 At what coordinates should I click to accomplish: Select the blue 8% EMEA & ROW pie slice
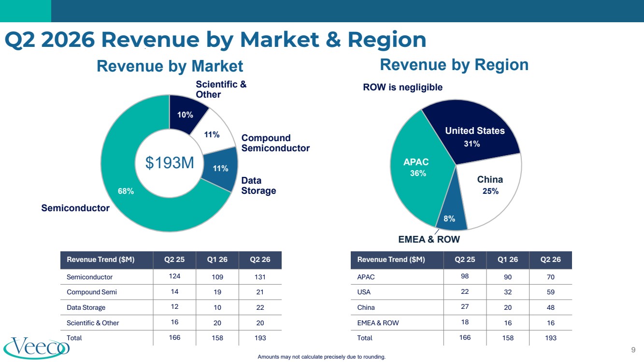[451, 217]
